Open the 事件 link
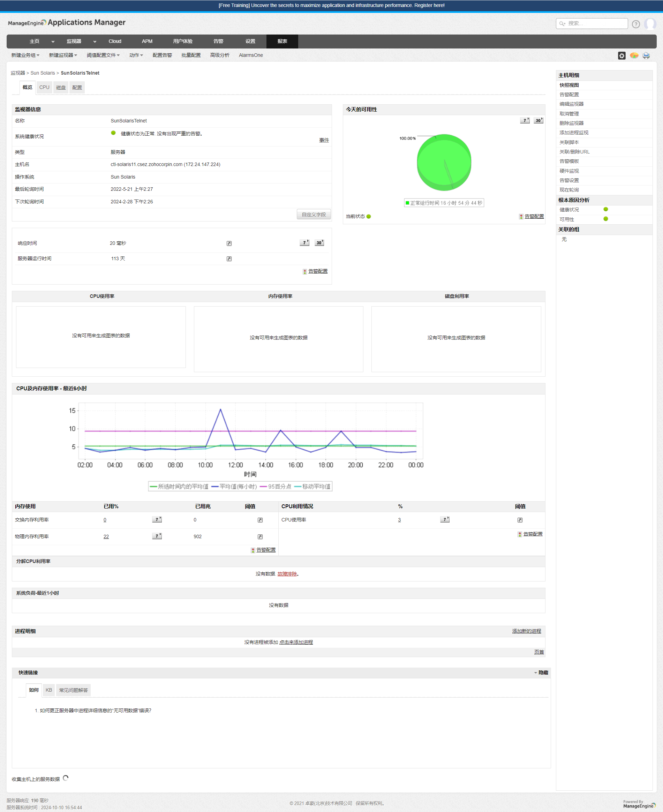The image size is (663, 812). tap(324, 140)
